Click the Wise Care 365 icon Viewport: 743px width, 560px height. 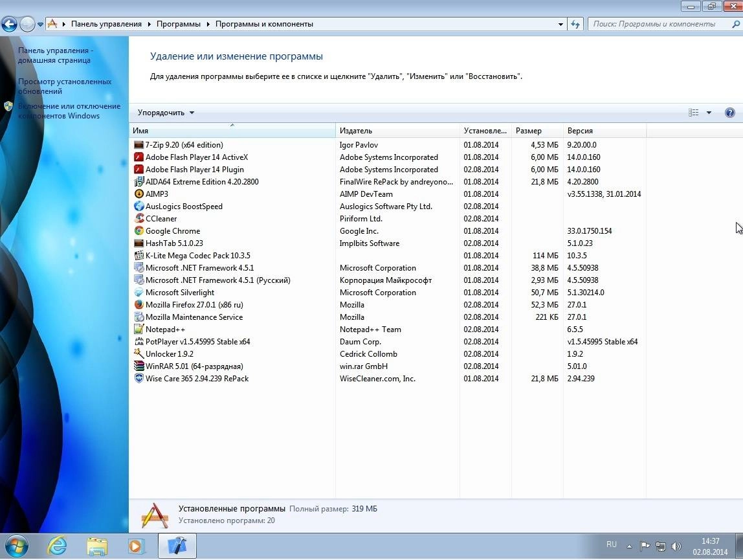[139, 378]
